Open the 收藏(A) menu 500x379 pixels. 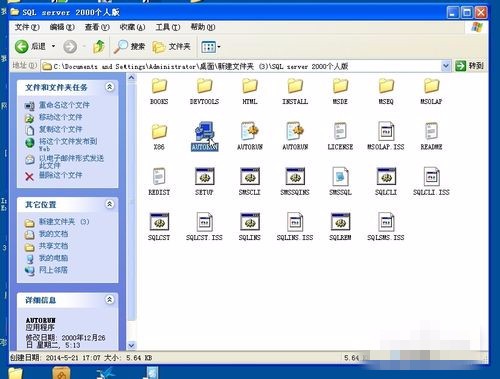point(132,27)
